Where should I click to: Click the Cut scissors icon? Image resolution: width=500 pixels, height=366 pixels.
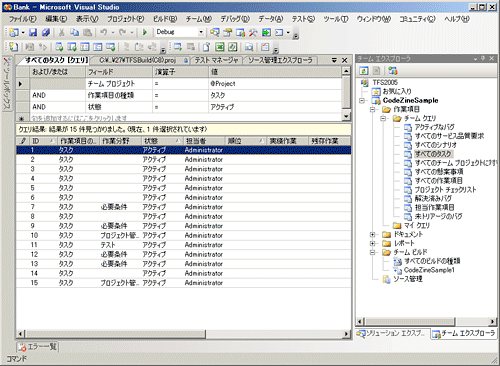tap(61, 32)
